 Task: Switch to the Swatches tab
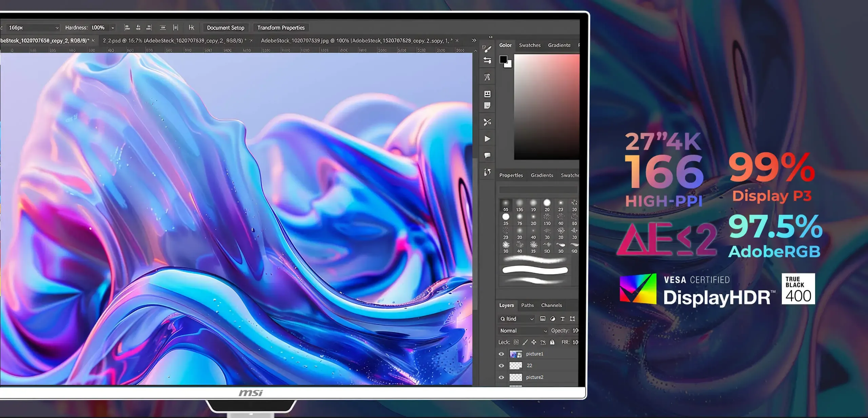click(530, 45)
